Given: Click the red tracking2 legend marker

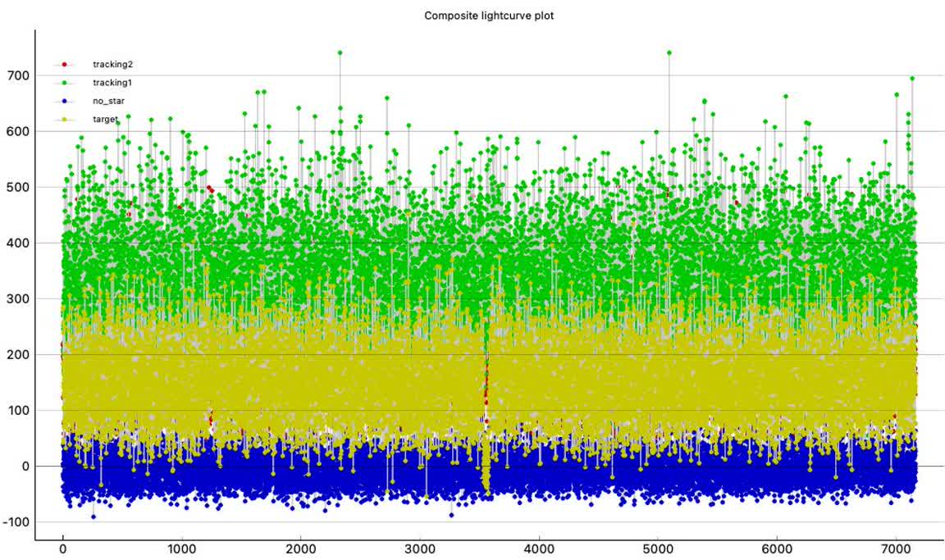Looking at the screenshot, I should click(x=64, y=64).
